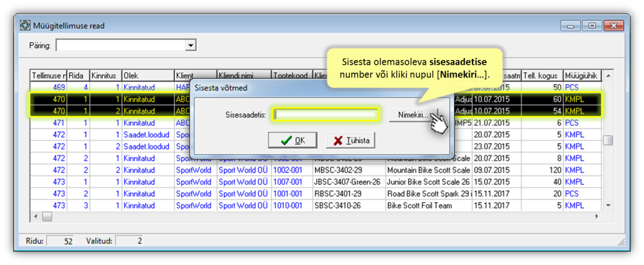
Task: Maximize the Müügitellimuse read window
Action: (x=592, y=26)
